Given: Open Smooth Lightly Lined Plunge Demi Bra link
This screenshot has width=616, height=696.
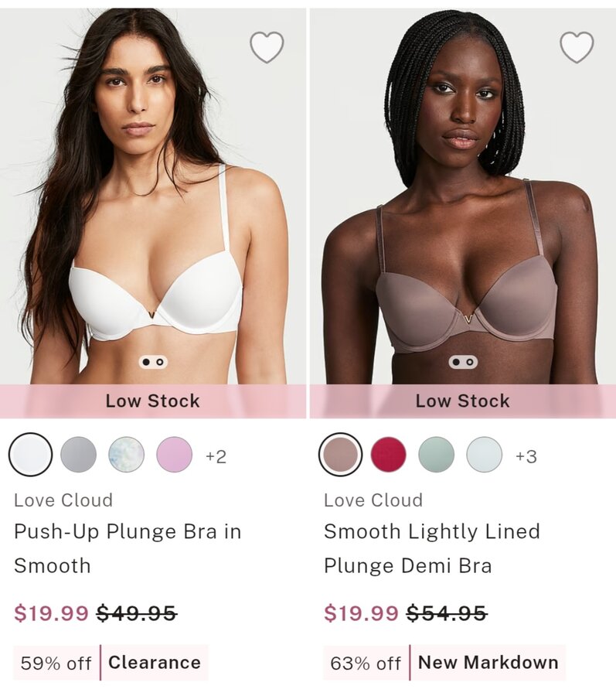Looking at the screenshot, I should [x=432, y=548].
